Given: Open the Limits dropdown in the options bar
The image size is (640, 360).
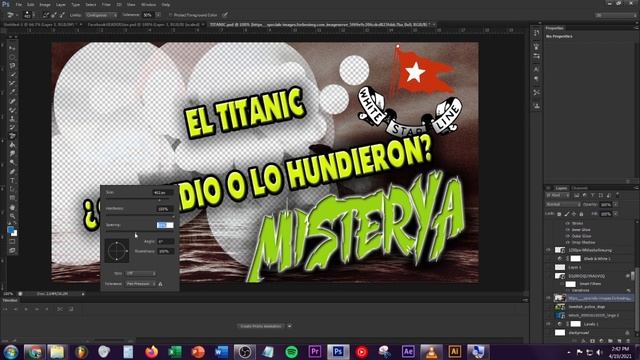Looking at the screenshot, I should 101,15.
